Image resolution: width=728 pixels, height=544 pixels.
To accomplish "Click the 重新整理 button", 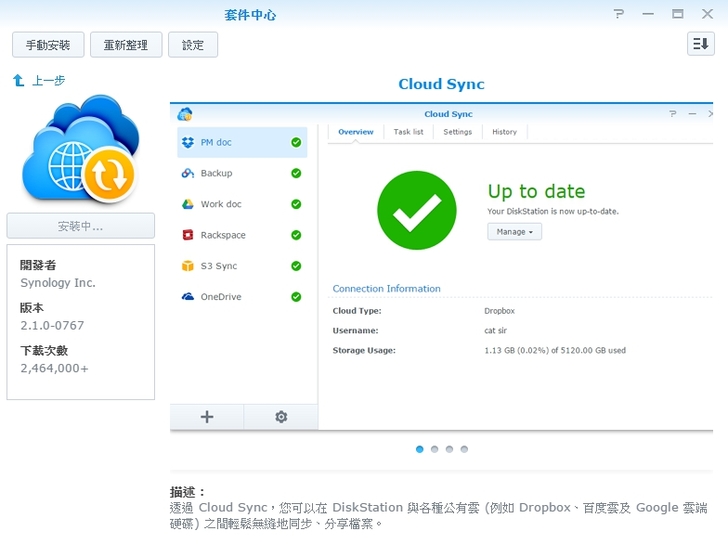I will coord(126,45).
